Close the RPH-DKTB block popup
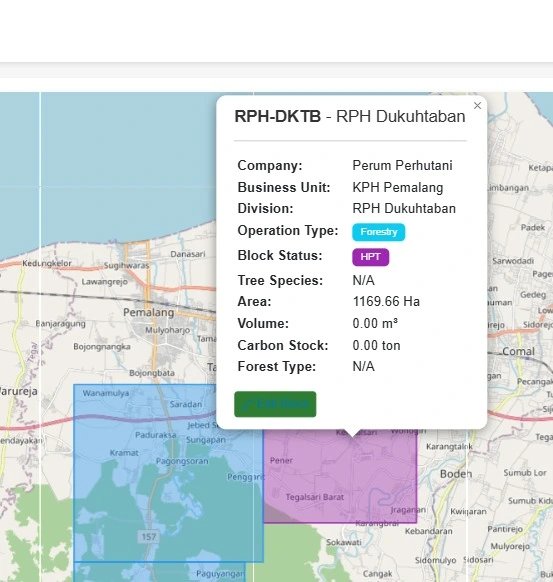 (x=477, y=106)
